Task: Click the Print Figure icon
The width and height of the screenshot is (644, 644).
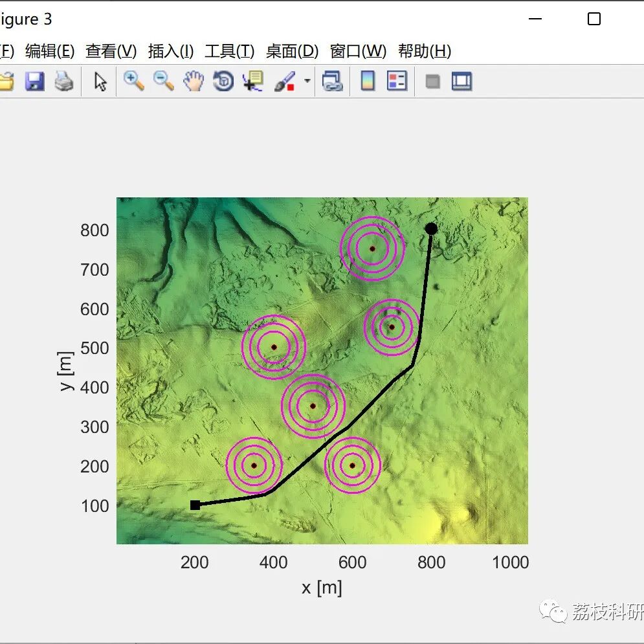Action: click(x=65, y=81)
